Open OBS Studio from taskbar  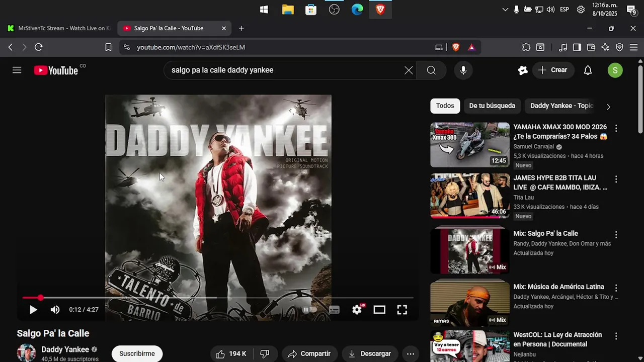[334, 10]
